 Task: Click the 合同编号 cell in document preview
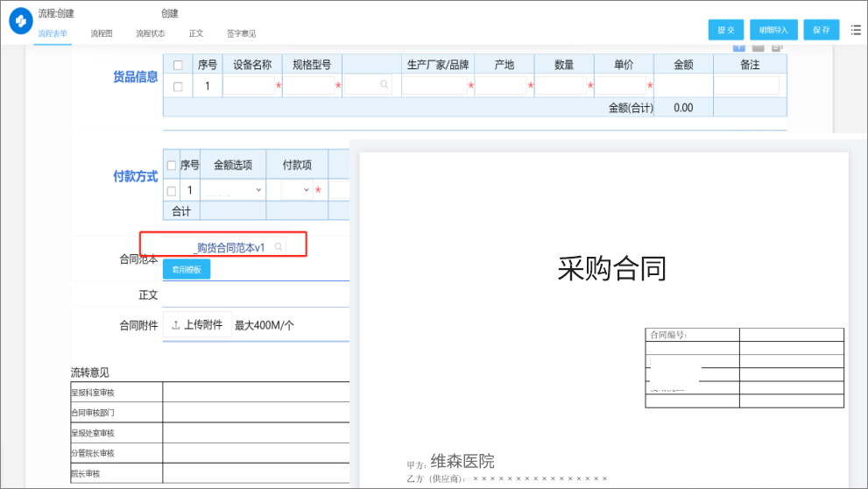click(692, 335)
